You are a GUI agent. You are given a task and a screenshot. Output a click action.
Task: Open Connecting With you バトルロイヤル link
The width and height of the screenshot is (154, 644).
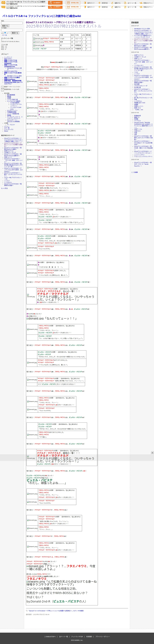[13, 83]
